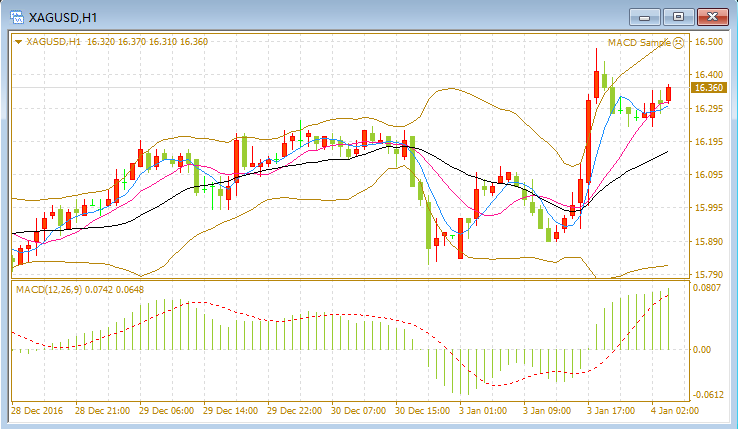
Task: Click the chart window icon in title bar
Action: pyautogui.click(x=17, y=17)
